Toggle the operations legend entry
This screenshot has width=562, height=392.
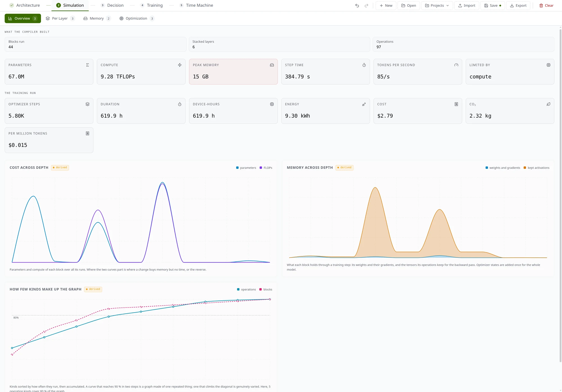246,290
